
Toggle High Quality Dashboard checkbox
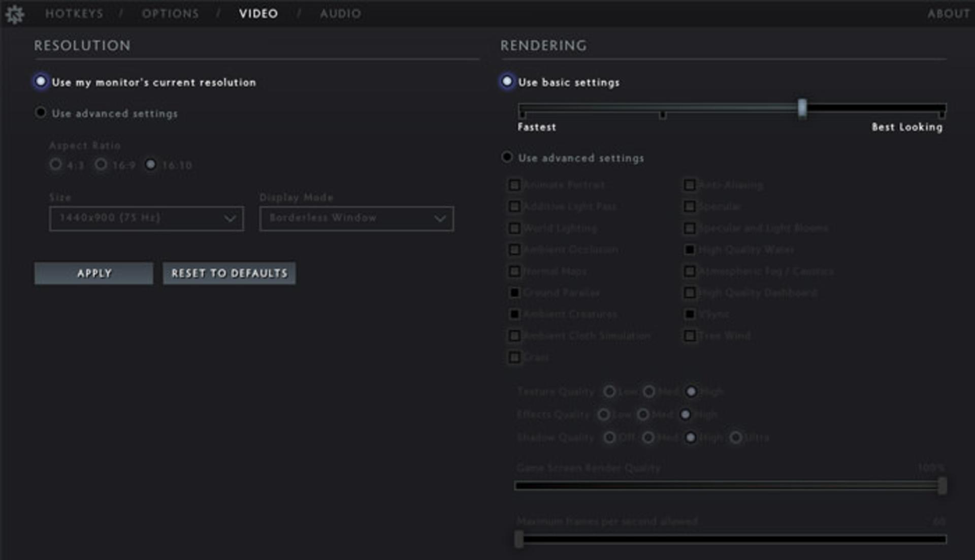point(690,292)
